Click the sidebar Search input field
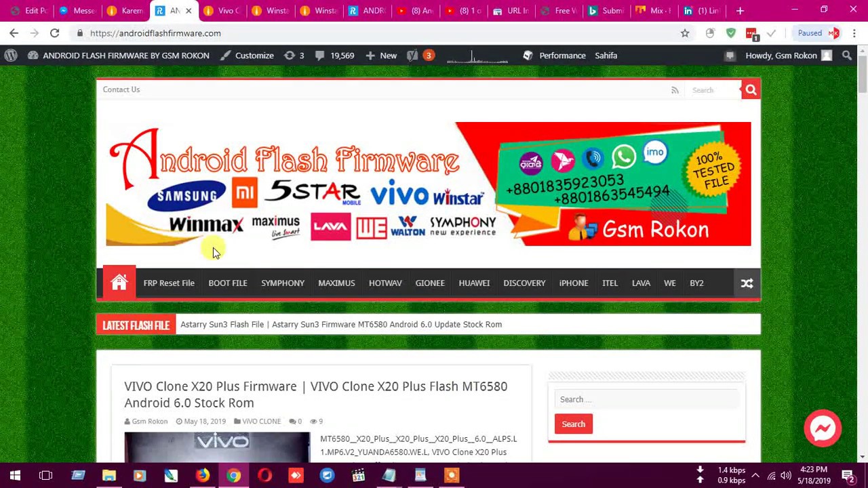The width and height of the screenshot is (868, 488). pyautogui.click(x=646, y=399)
